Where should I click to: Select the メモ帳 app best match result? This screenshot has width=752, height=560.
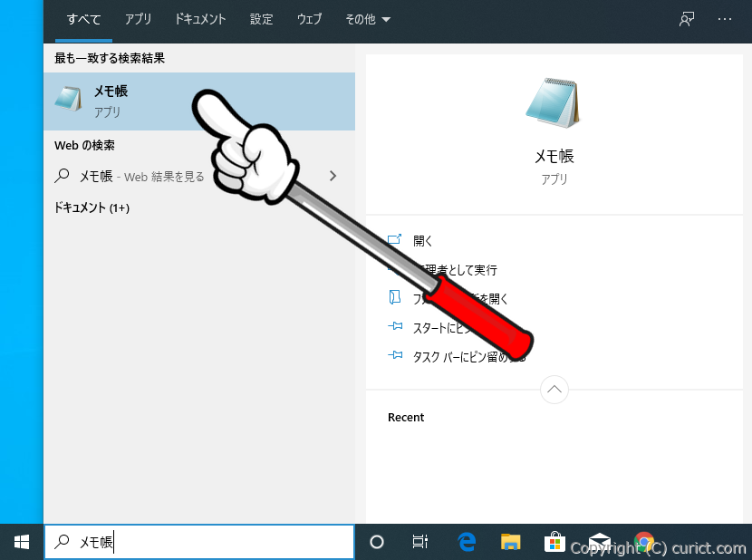[x=199, y=101]
